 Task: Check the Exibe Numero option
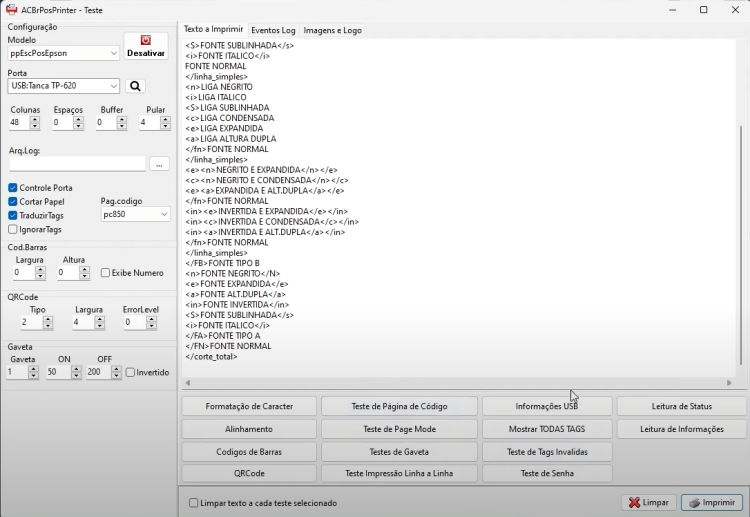click(105, 273)
